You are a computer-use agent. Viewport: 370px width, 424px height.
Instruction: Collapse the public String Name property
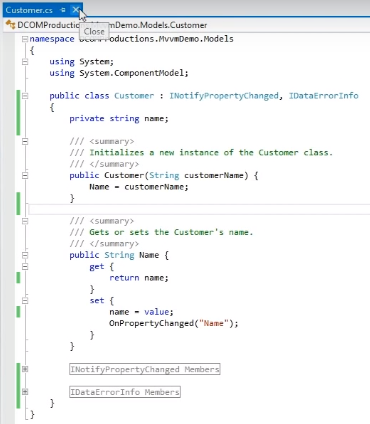[25, 255]
